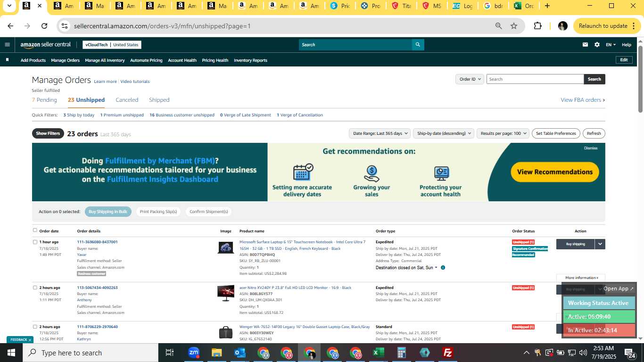Screen dimensions: 644x362
Task: Click vCloudTech United States account switcher
Action: [x=112, y=45]
